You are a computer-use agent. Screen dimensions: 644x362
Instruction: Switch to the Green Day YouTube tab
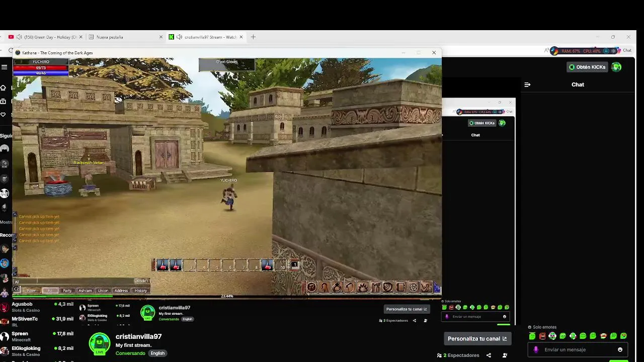point(45,37)
